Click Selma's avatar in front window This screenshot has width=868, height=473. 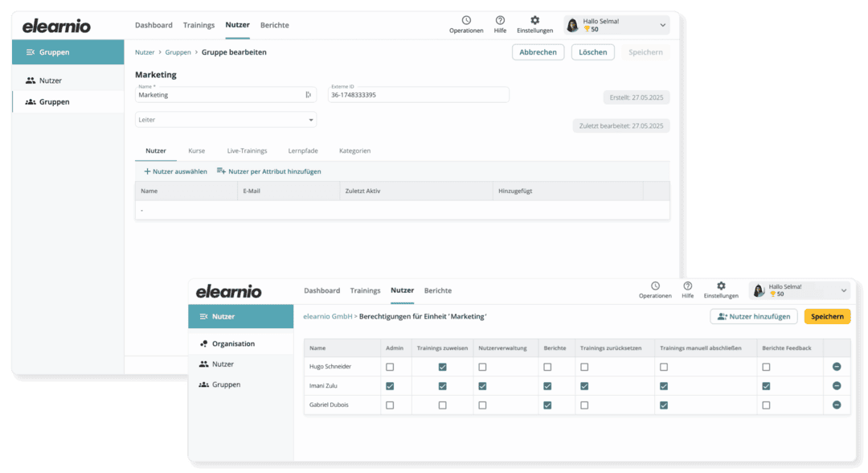click(759, 290)
